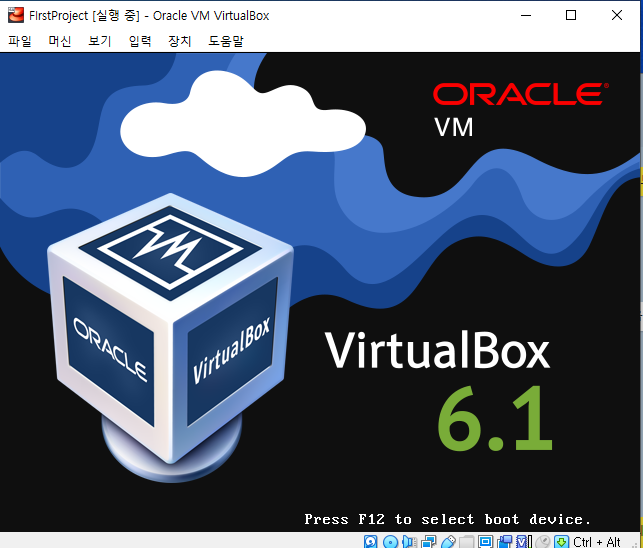Click the VirtualBox icon in the title bar

point(16,15)
